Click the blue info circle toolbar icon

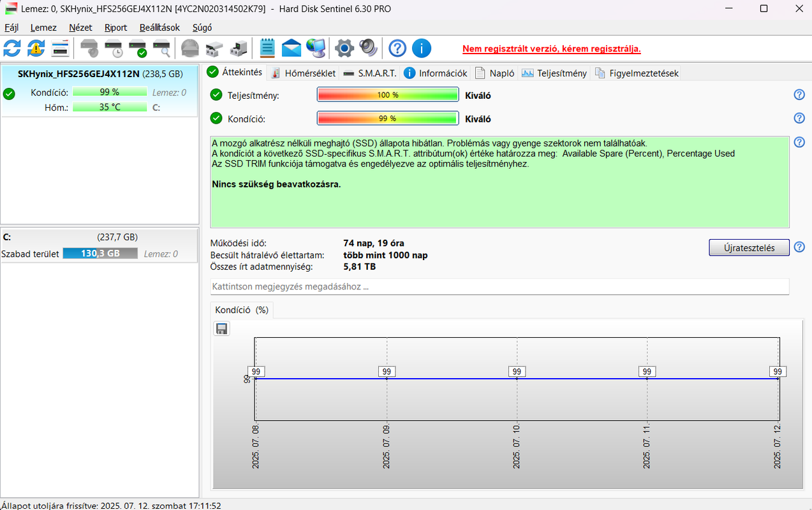(x=422, y=48)
